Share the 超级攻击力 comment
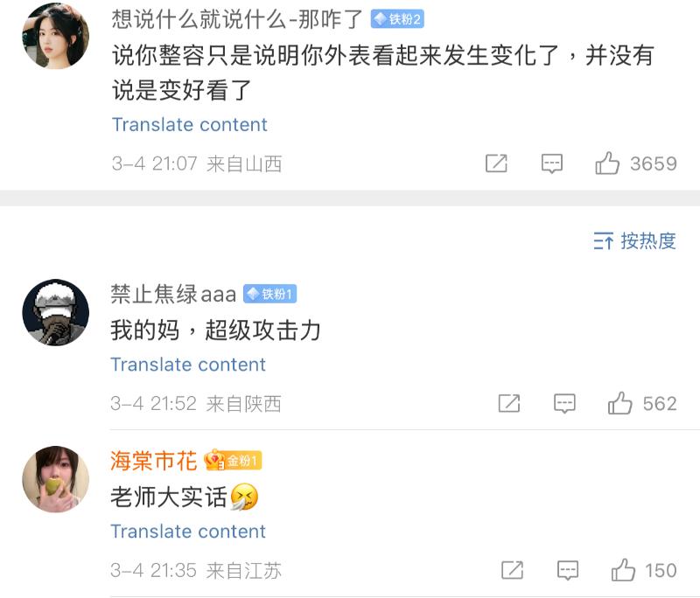This screenshot has width=700, height=598. point(509,403)
